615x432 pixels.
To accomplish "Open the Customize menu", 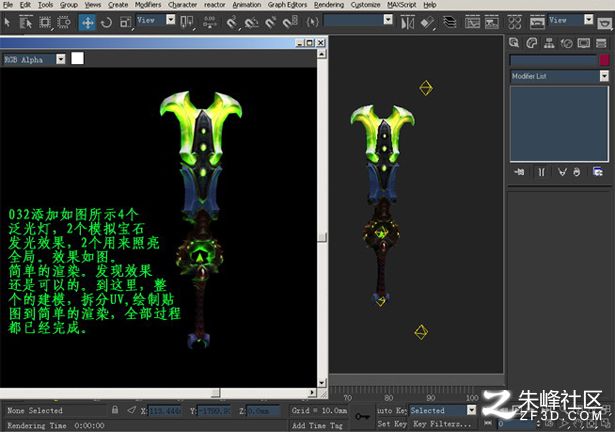I will [365, 5].
